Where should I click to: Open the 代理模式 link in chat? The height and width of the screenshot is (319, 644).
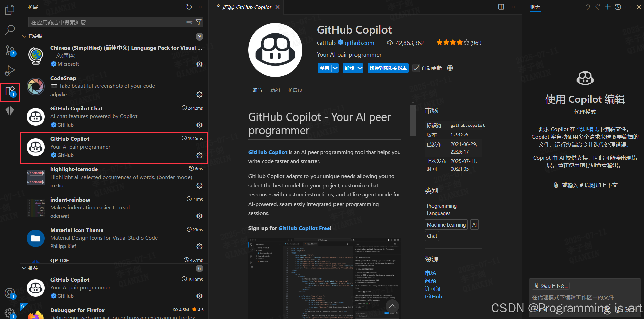pos(588,129)
